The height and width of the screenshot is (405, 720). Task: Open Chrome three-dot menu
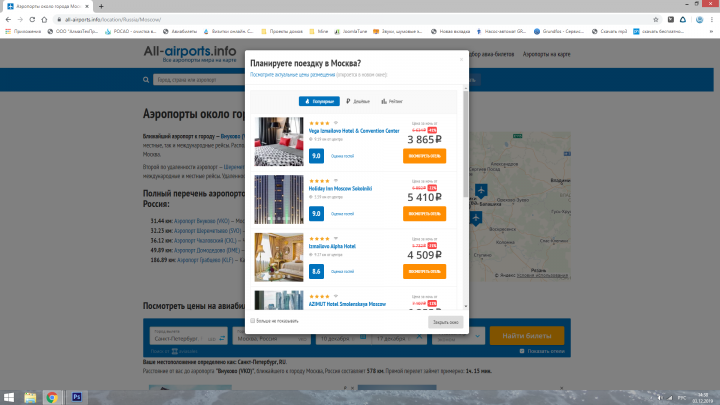pos(712,20)
